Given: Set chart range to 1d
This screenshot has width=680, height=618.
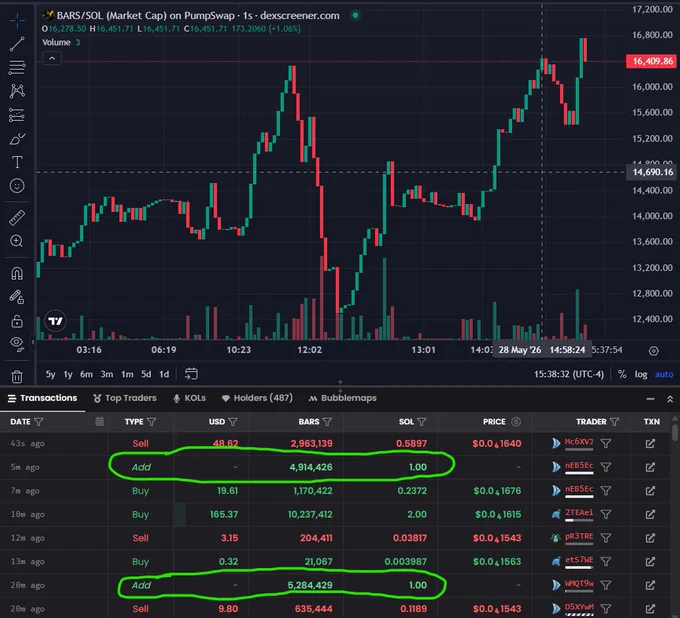Looking at the screenshot, I should [164, 374].
